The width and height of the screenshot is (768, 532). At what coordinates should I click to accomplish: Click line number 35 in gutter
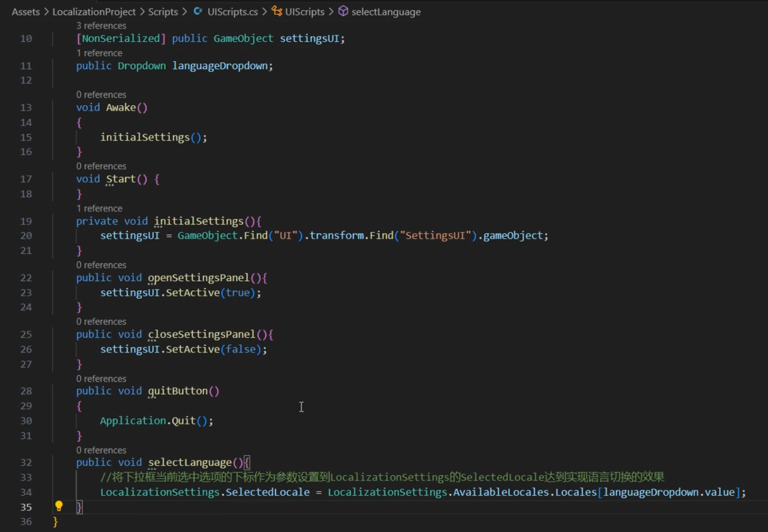click(26, 507)
